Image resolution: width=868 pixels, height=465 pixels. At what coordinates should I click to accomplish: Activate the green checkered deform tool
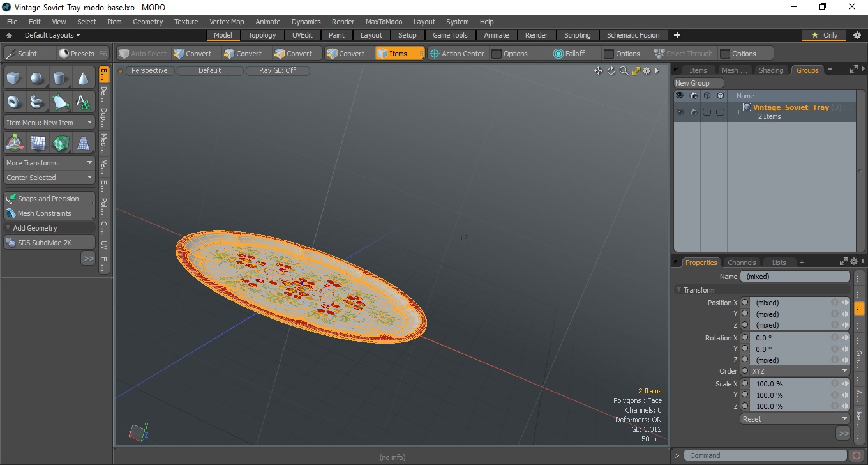coord(61,143)
